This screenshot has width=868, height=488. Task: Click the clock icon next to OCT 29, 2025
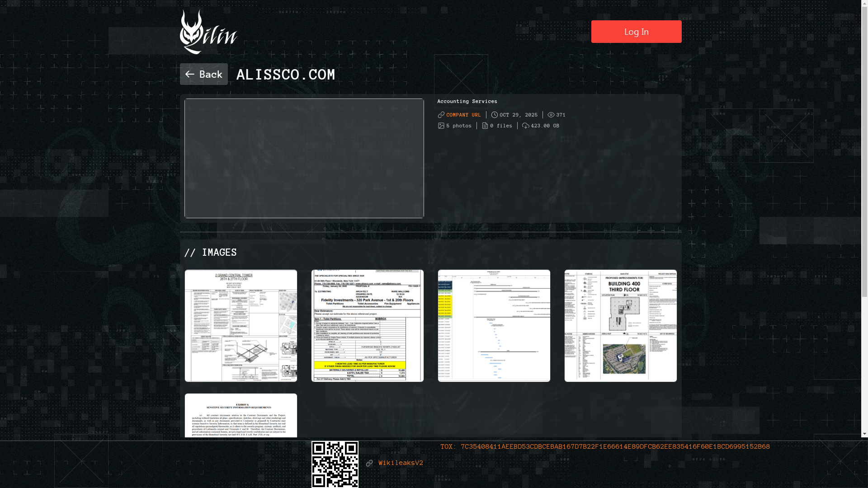point(495,115)
